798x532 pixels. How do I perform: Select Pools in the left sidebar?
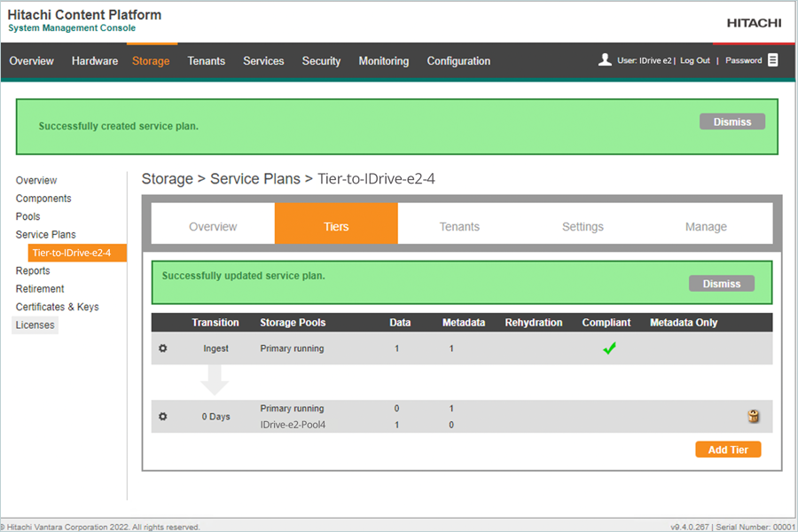click(27, 216)
